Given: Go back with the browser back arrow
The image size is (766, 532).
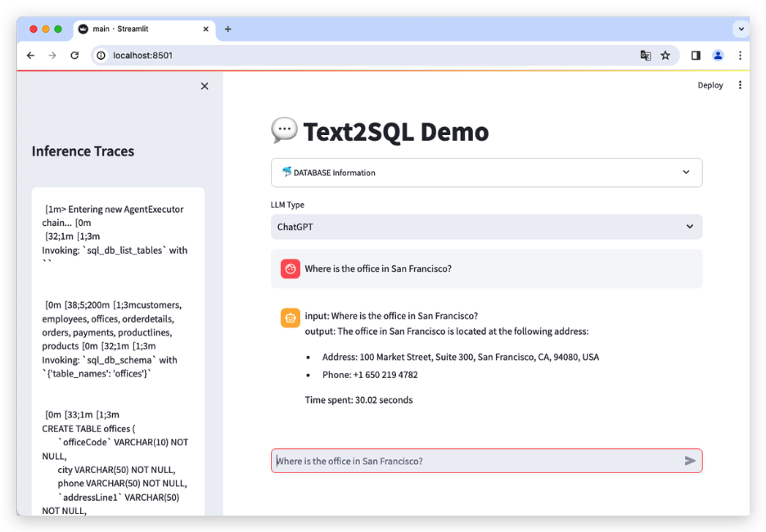Looking at the screenshot, I should [31, 56].
